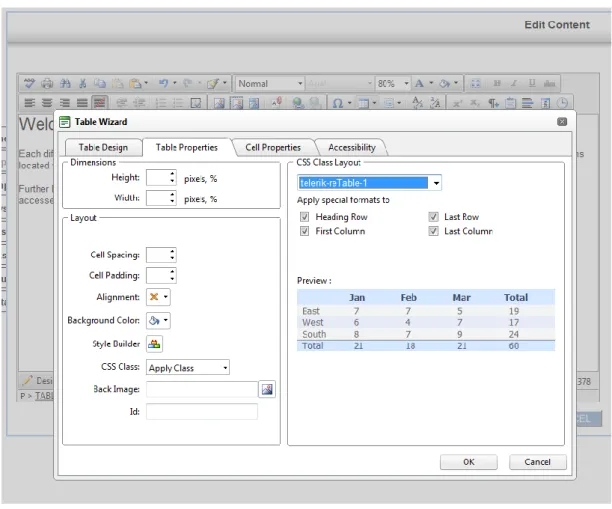Click the OK button
The image size is (612, 509).
[468, 462]
